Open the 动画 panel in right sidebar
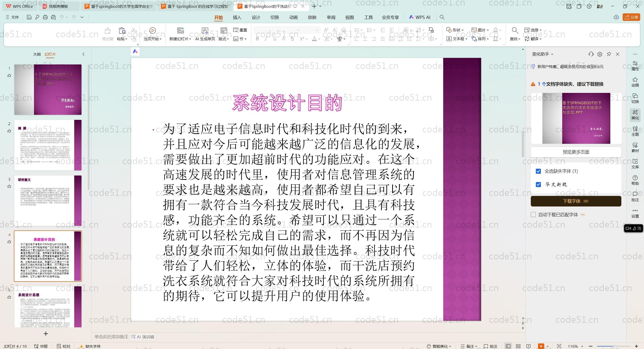The width and height of the screenshot is (644, 349). [x=635, y=82]
